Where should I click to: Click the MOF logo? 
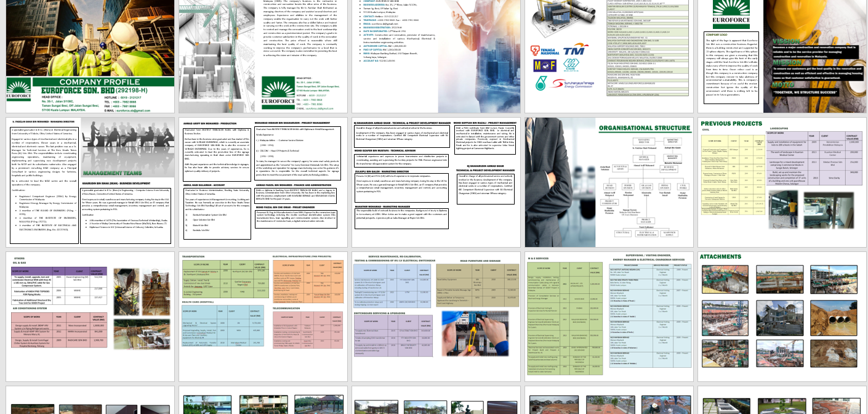(545, 65)
